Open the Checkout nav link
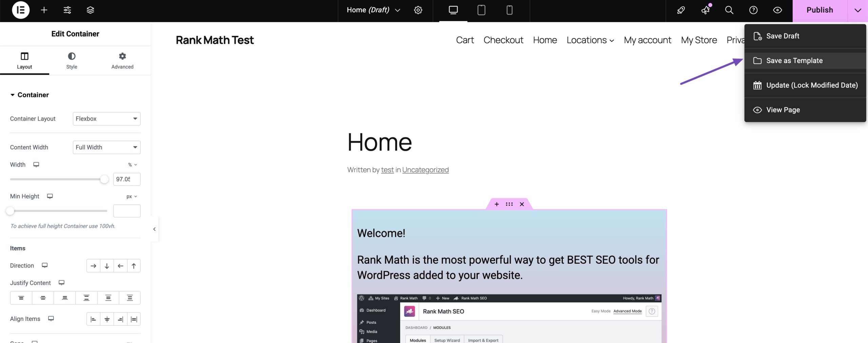868x343 pixels. (503, 40)
